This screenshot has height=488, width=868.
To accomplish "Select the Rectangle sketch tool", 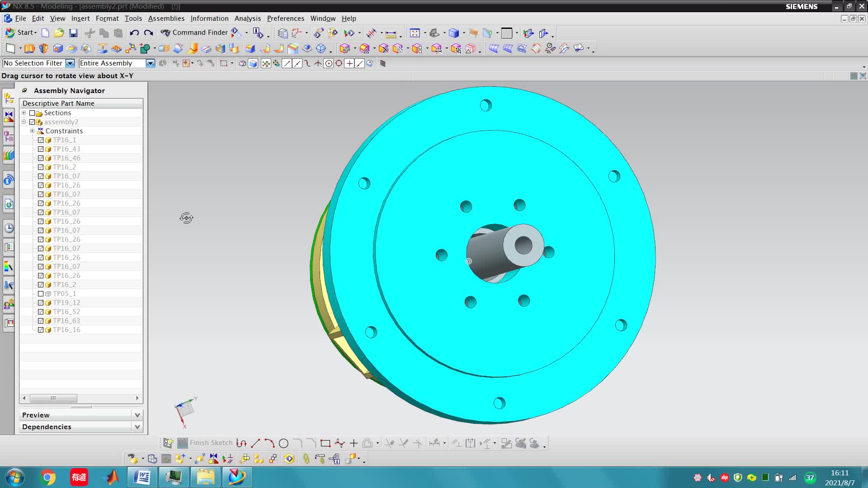I will (x=325, y=443).
